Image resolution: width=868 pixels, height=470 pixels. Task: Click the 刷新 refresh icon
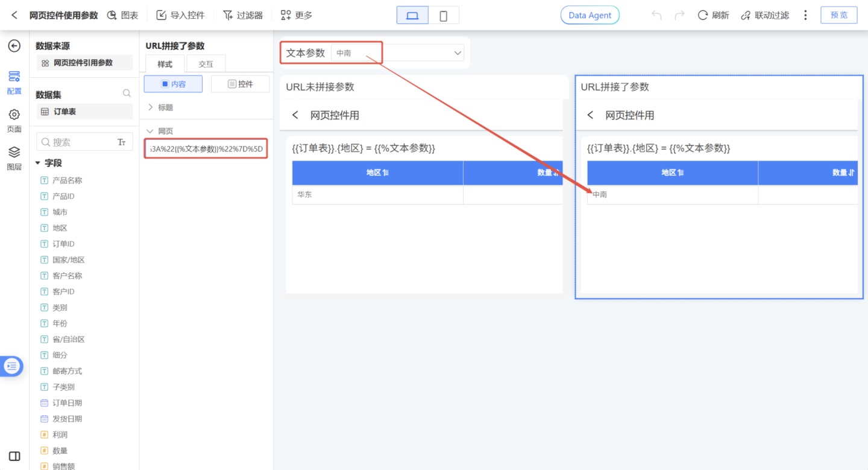[x=703, y=15]
